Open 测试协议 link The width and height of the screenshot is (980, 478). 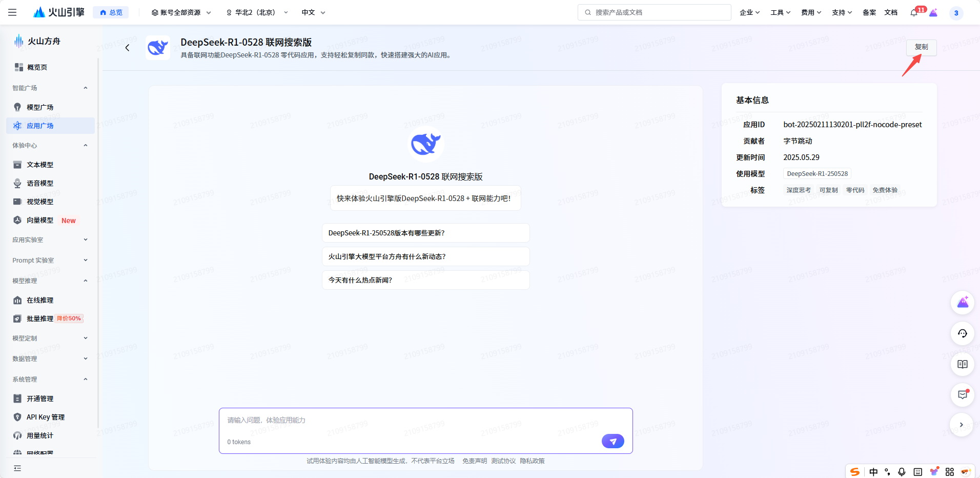(x=503, y=461)
